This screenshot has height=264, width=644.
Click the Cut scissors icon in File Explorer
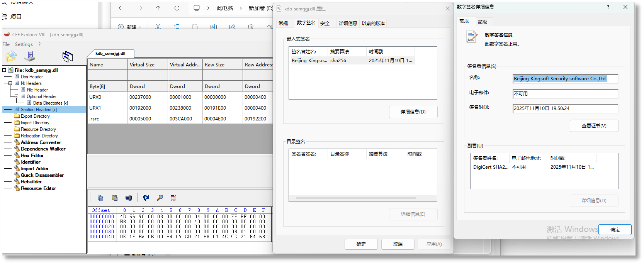coord(158,27)
